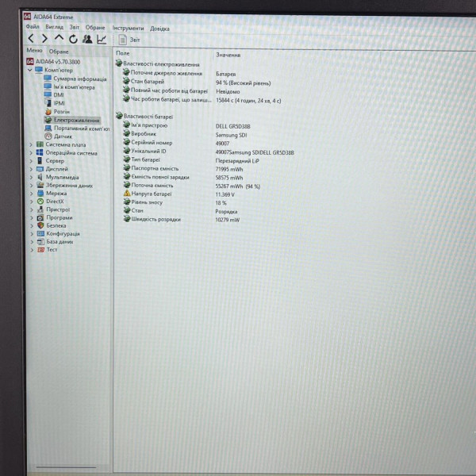Click the Системна плата motherboard icon

[40, 144]
